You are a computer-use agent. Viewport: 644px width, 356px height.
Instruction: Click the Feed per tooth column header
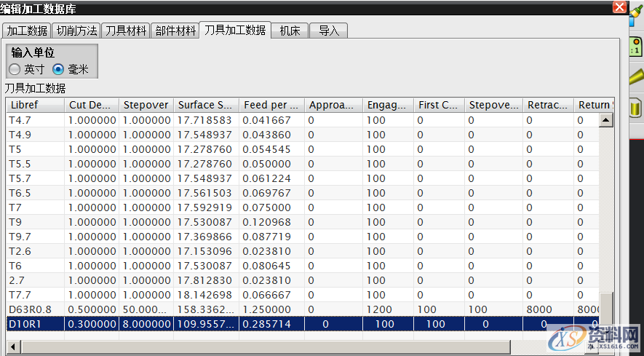(x=271, y=105)
